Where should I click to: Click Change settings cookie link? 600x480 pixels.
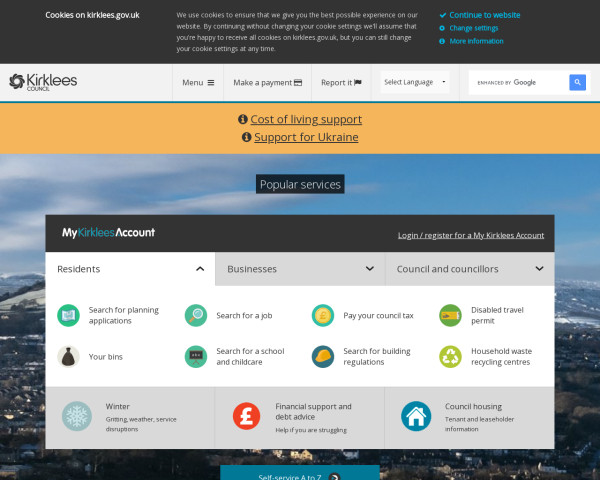pos(474,28)
